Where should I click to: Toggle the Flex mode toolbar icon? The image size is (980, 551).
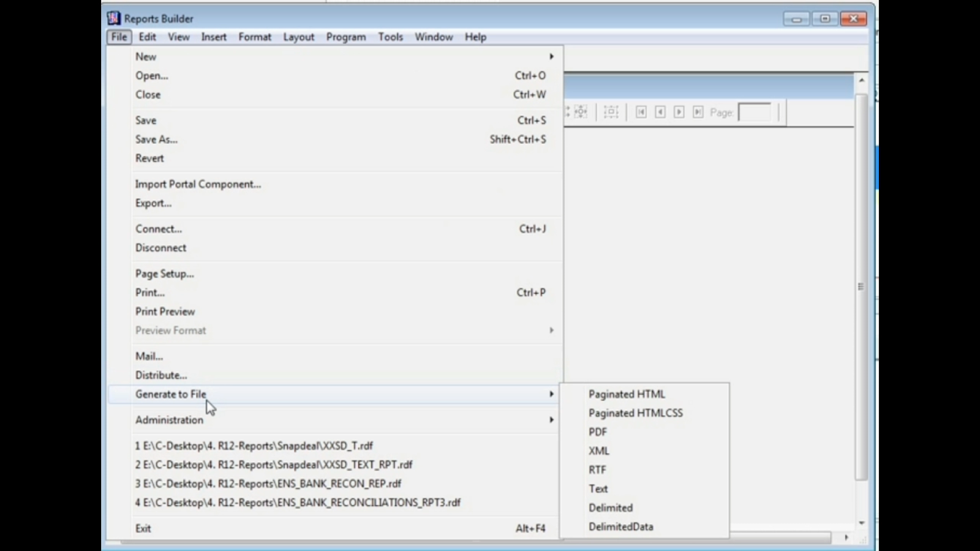580,112
